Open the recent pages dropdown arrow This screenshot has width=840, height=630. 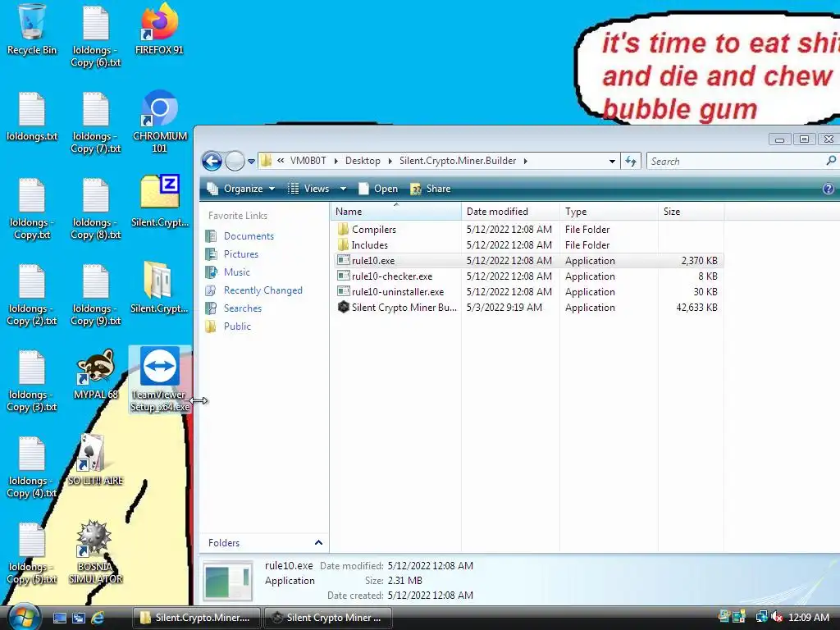point(251,161)
